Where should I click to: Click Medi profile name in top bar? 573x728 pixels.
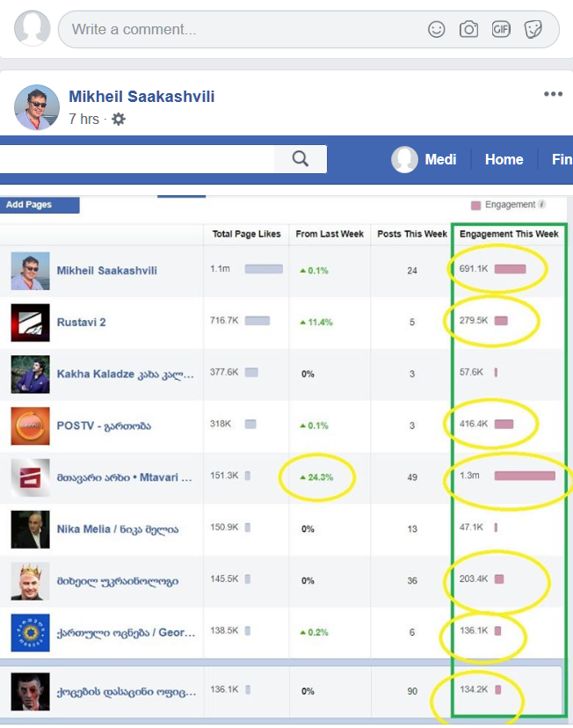click(440, 159)
